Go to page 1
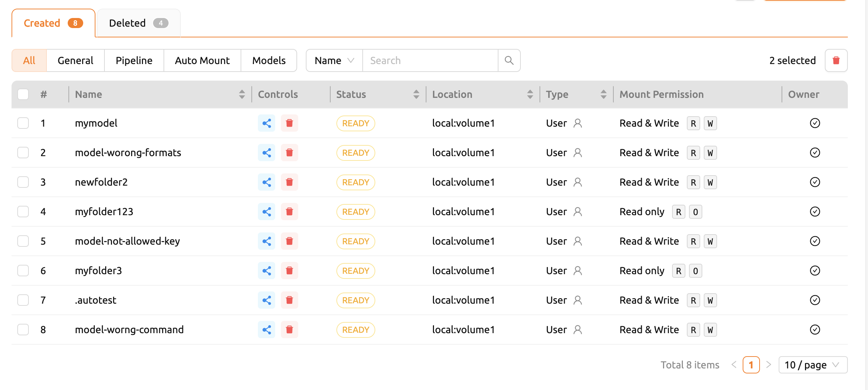 point(751,365)
